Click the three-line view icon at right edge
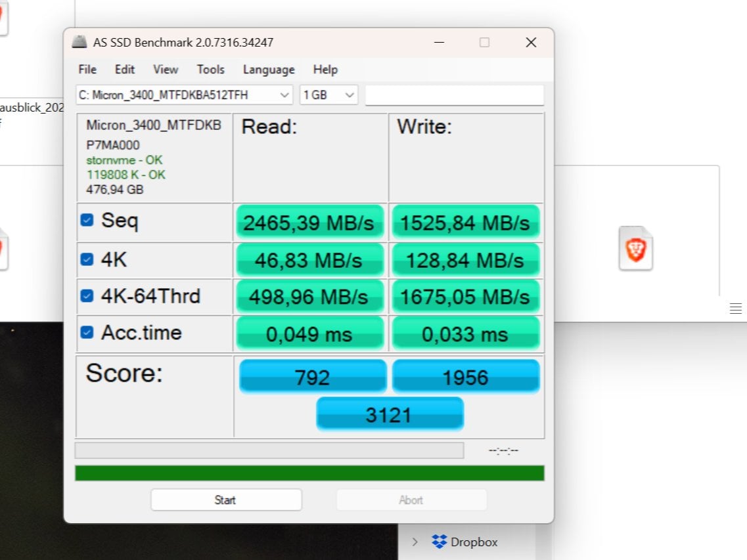Image resolution: width=747 pixels, height=560 pixels. pyautogui.click(x=735, y=309)
